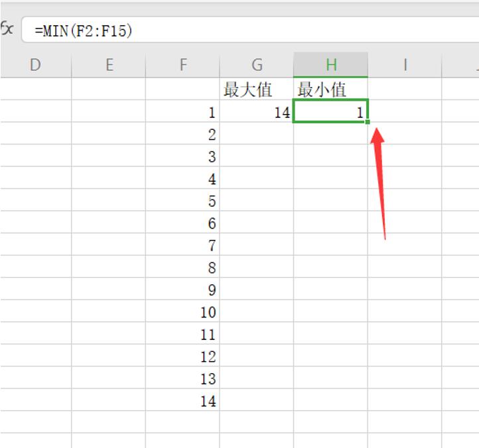This screenshot has height=448, width=479.
Task: Select the active cell showing minimum result 1
Action: pos(330,111)
